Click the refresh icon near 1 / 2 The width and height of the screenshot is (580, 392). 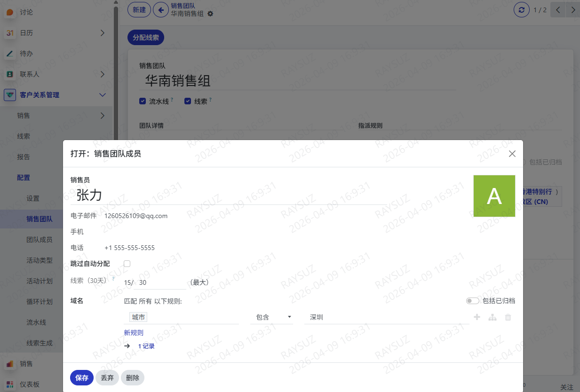522,9
